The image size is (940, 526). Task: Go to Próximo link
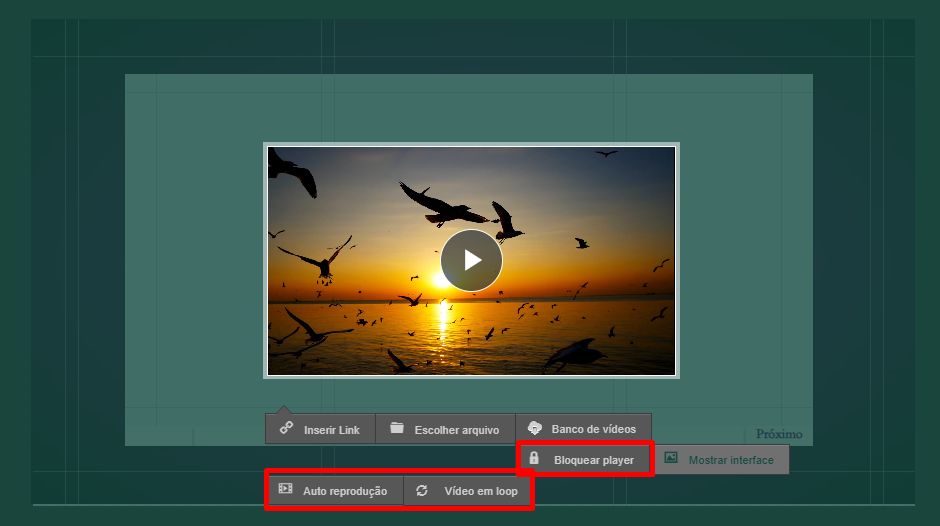coord(779,434)
